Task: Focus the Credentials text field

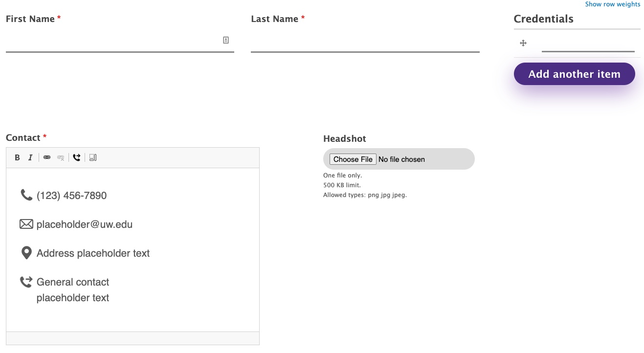Action: [x=588, y=43]
